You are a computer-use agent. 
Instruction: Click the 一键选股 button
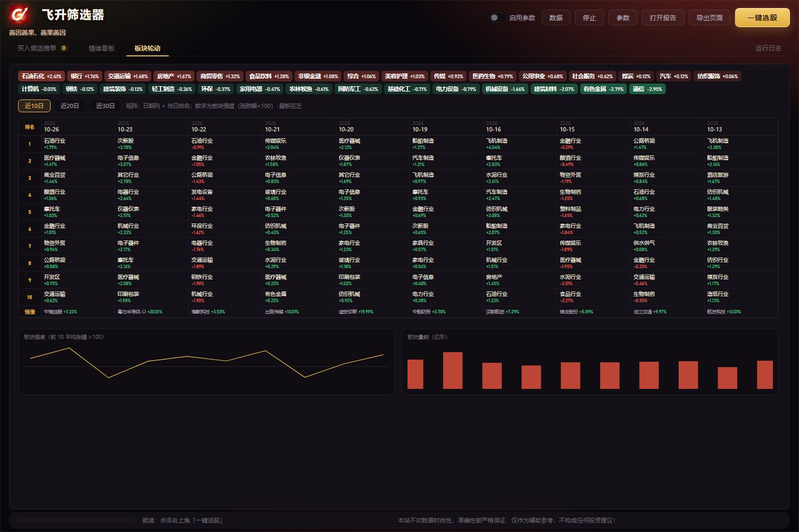[762, 18]
